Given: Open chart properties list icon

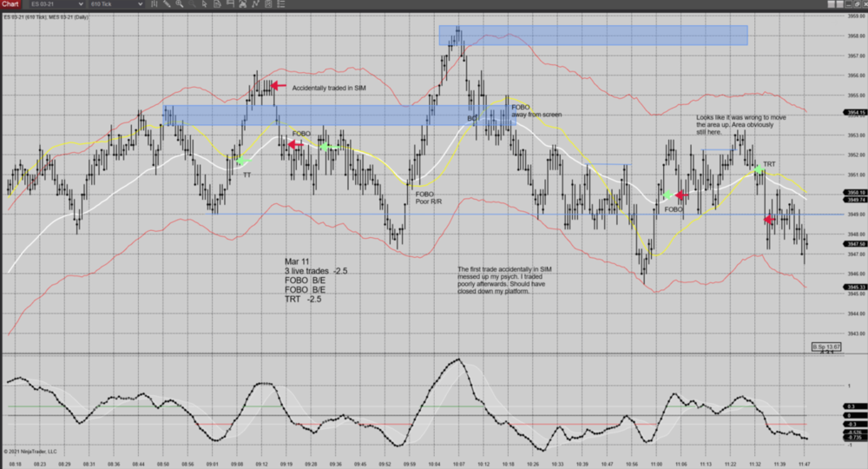Looking at the screenshot, I should [280, 4].
